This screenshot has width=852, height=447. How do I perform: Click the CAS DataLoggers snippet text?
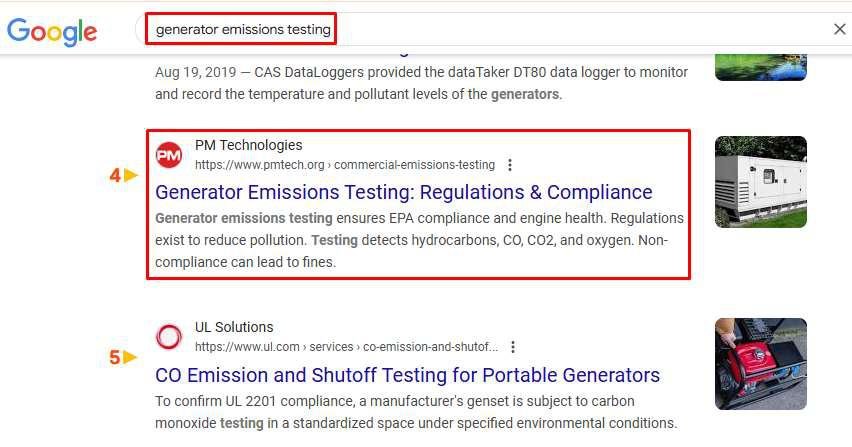point(420,83)
